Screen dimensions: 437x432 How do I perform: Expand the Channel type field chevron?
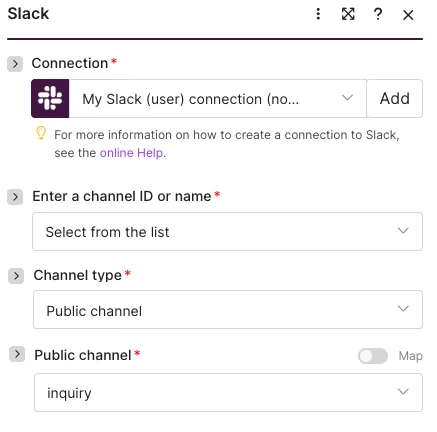[16, 276]
